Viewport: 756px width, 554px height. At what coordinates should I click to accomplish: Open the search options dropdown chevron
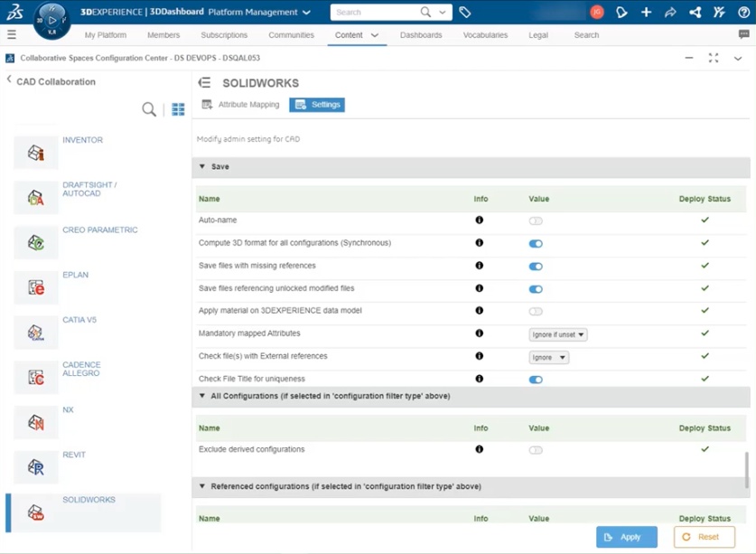coord(442,13)
